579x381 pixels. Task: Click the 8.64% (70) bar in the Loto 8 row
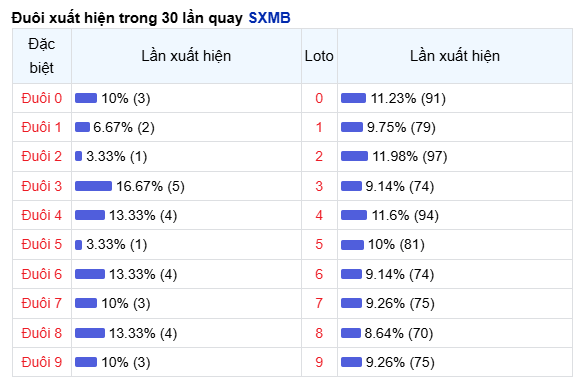pos(351,333)
